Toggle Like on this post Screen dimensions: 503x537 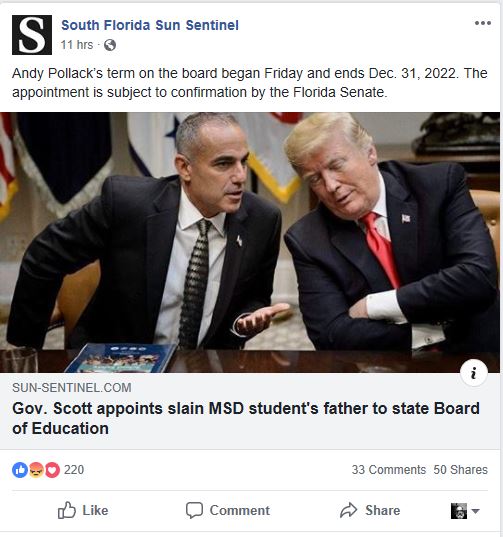[x=83, y=510]
